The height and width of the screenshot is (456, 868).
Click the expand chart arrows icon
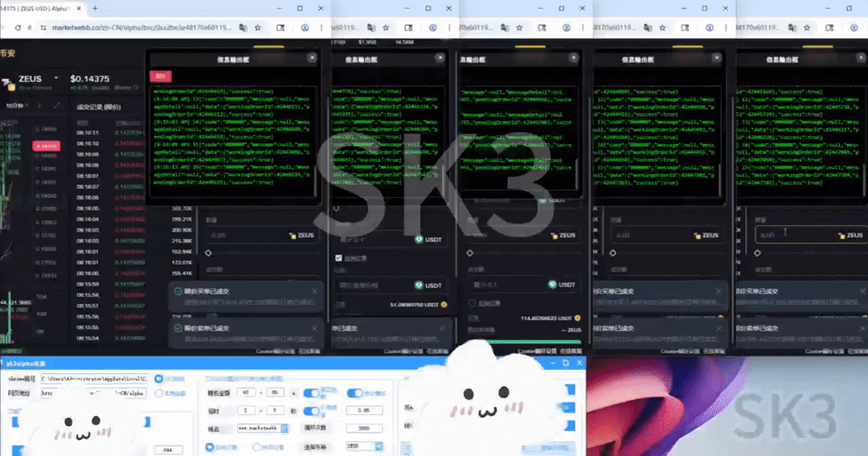57,105
